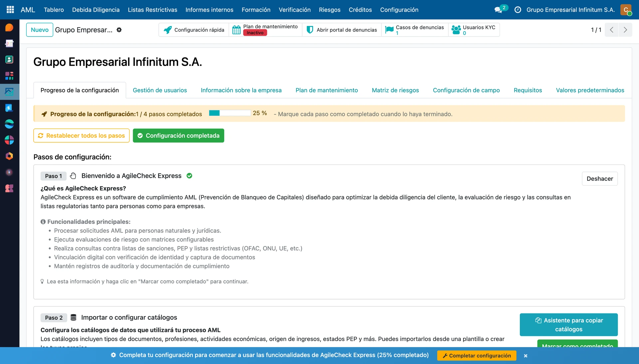Open the green contacts app in sidebar
Image resolution: width=639 pixels, height=364 pixels.
point(9,60)
